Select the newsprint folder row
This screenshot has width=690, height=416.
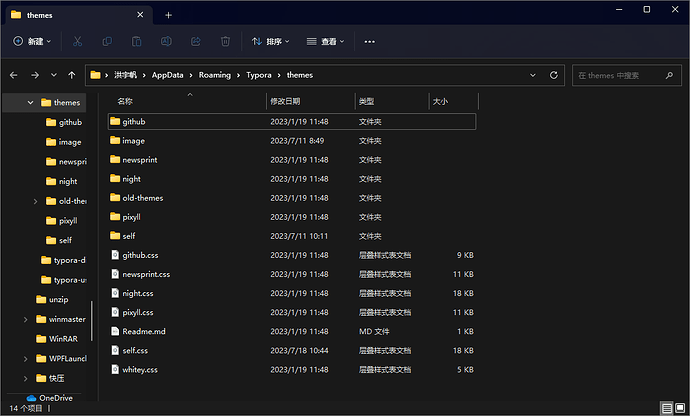pyautogui.click(x=292, y=160)
